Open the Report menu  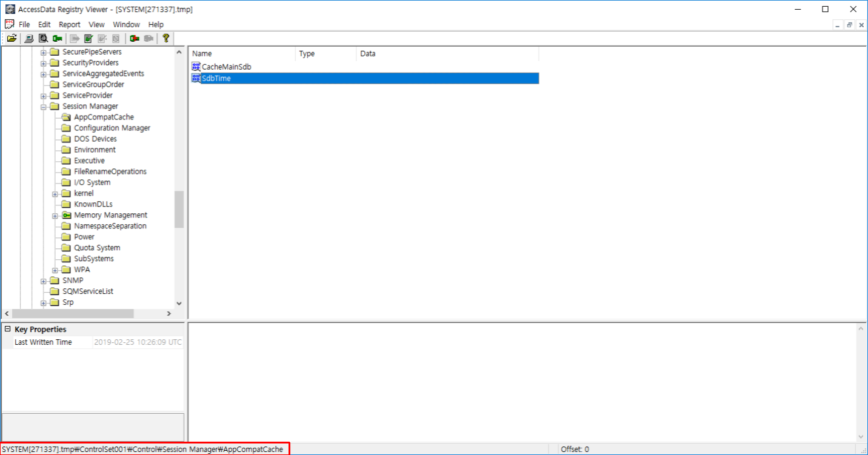click(x=70, y=24)
